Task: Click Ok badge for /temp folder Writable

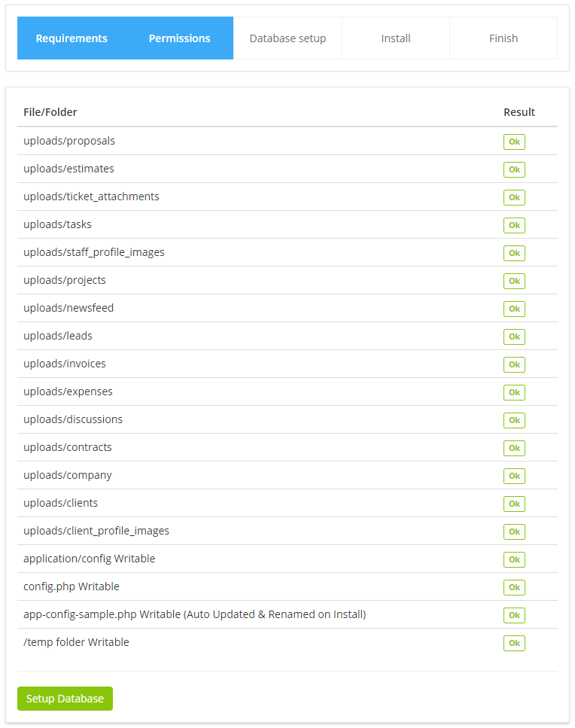Action: coord(514,643)
